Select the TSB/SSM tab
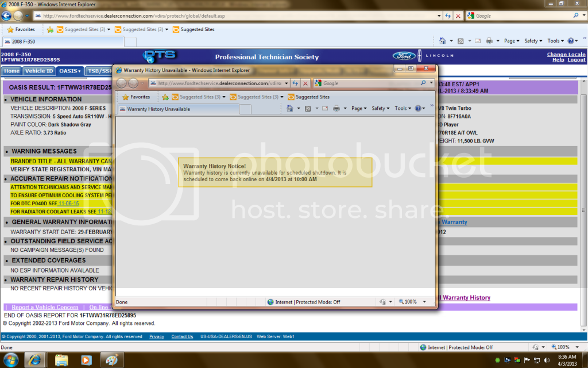Viewport: 588px width, 368px height. [x=99, y=71]
